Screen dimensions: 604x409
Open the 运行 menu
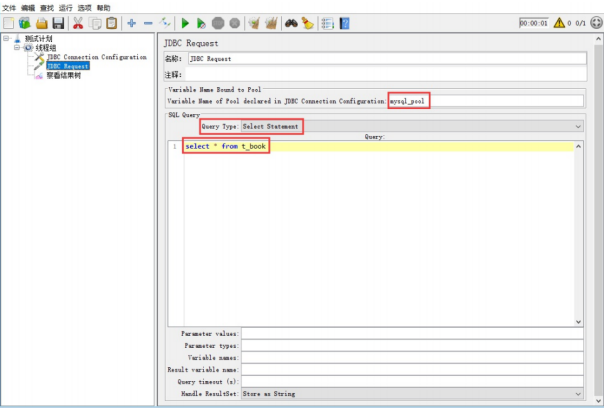click(66, 8)
